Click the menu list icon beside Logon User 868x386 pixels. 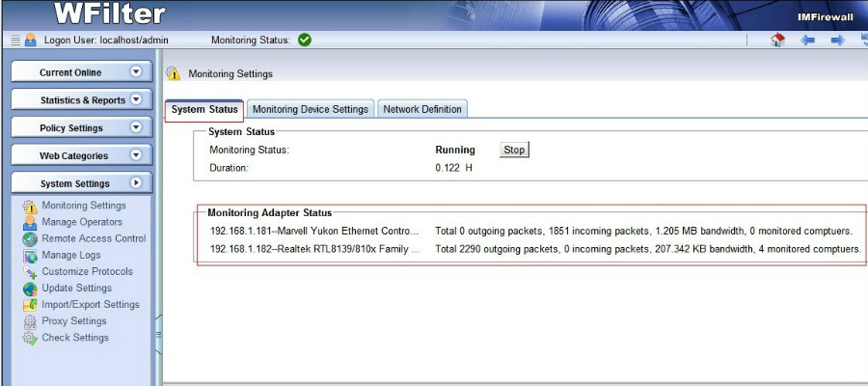pyautogui.click(x=15, y=40)
